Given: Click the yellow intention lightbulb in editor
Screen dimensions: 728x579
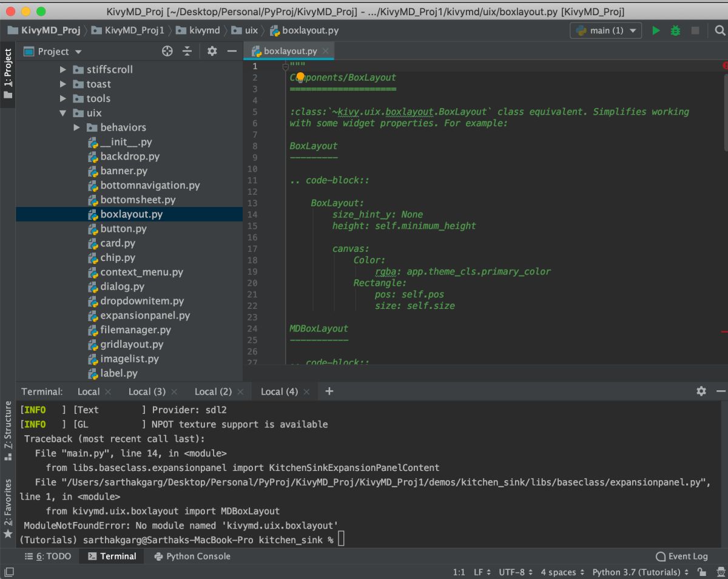Looking at the screenshot, I should [x=299, y=77].
